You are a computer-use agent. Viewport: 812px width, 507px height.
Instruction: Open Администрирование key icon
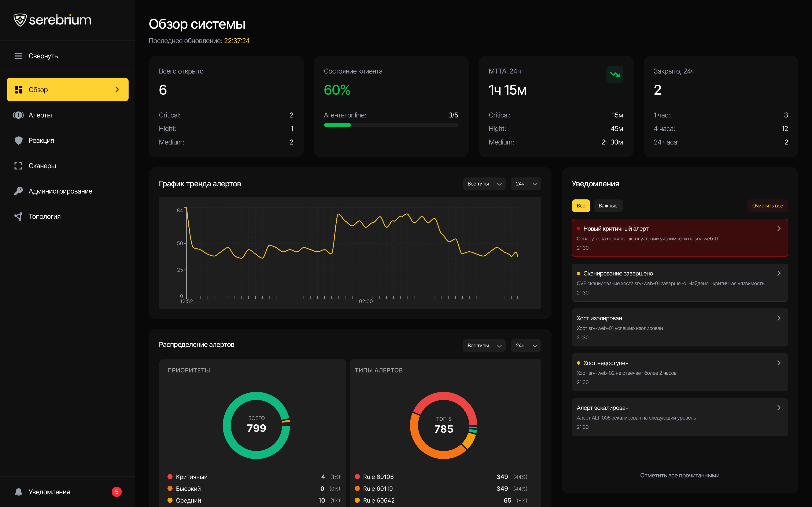click(18, 191)
